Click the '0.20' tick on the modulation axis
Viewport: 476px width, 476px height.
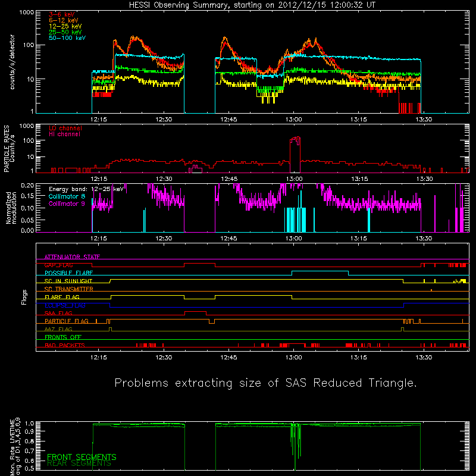coord(27,185)
